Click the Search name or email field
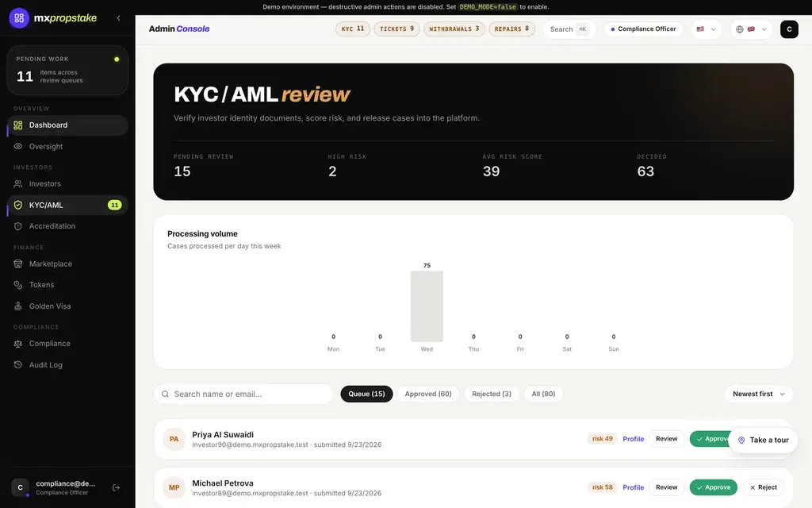Viewport: 812px width, 508px height. [243, 394]
